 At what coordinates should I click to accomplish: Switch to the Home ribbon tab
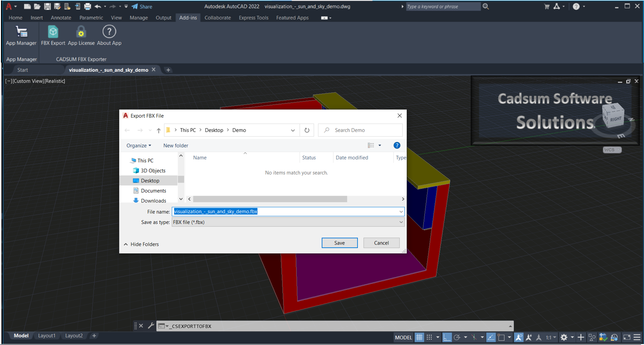[15, 18]
